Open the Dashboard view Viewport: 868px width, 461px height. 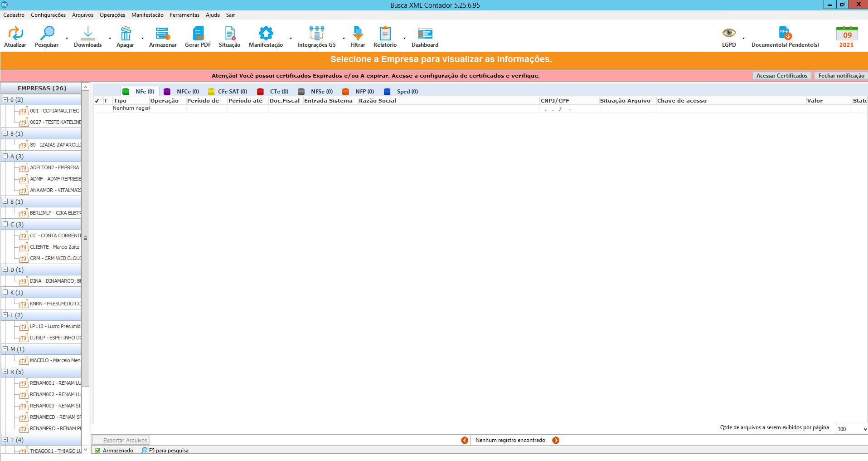pos(425,33)
